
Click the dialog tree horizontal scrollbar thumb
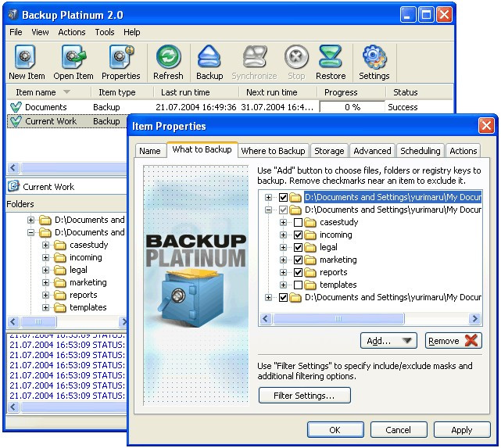(x=338, y=318)
